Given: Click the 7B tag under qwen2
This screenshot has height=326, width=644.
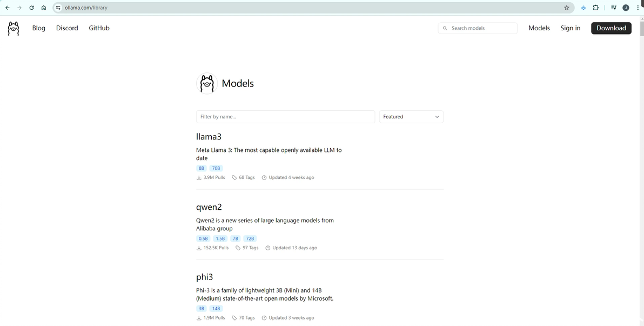Looking at the screenshot, I should [x=236, y=238].
